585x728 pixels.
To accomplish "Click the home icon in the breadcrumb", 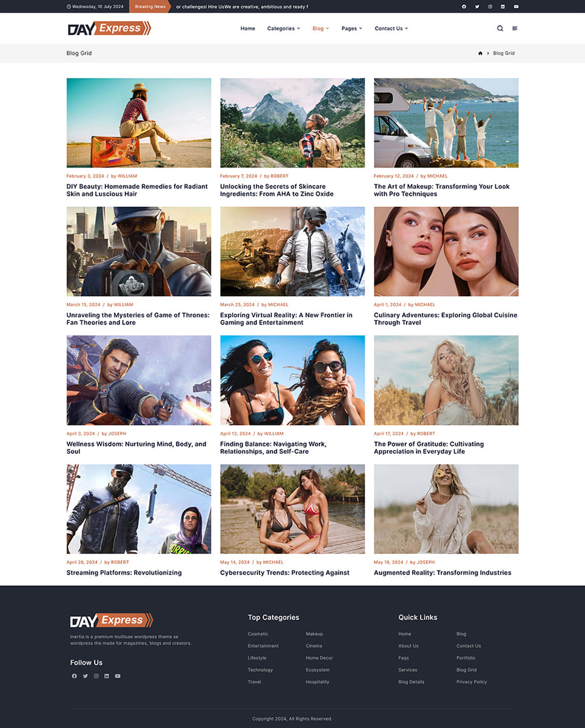I will [x=480, y=53].
